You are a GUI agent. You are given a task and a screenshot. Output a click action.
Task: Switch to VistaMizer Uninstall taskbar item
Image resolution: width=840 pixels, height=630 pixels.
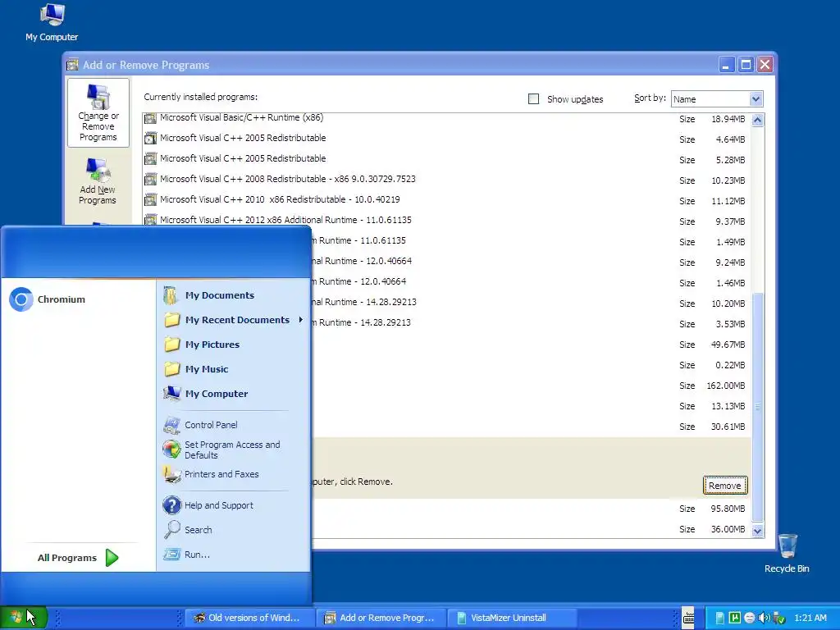512,618
